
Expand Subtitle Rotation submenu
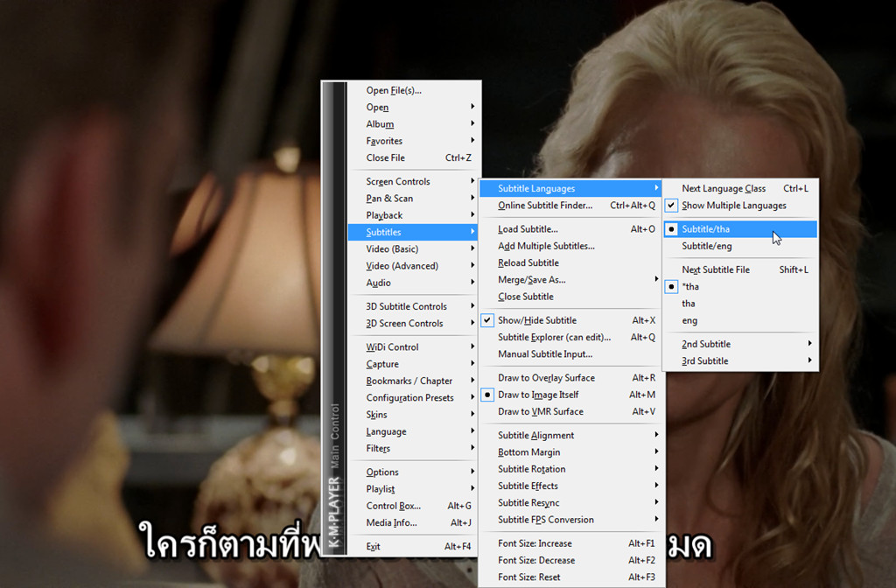pyautogui.click(x=570, y=469)
